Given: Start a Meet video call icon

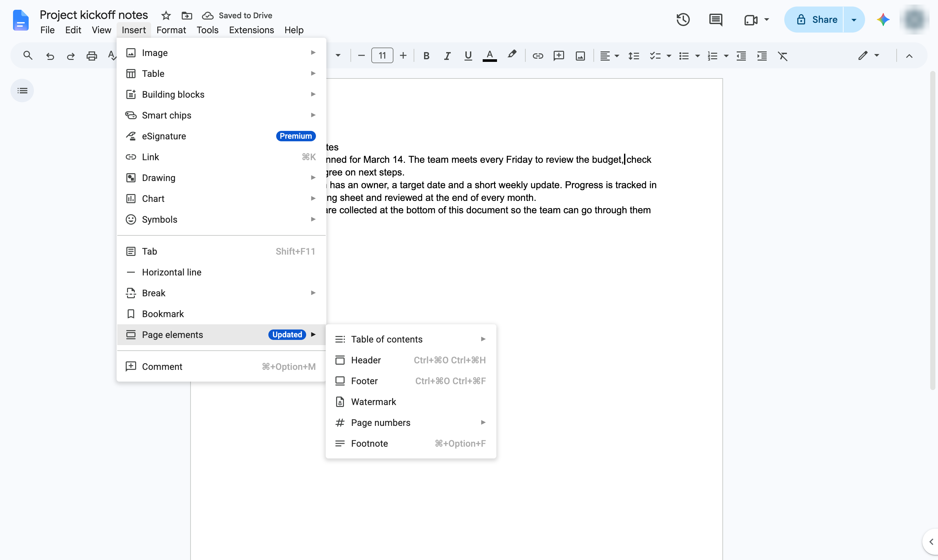Looking at the screenshot, I should 750,20.
